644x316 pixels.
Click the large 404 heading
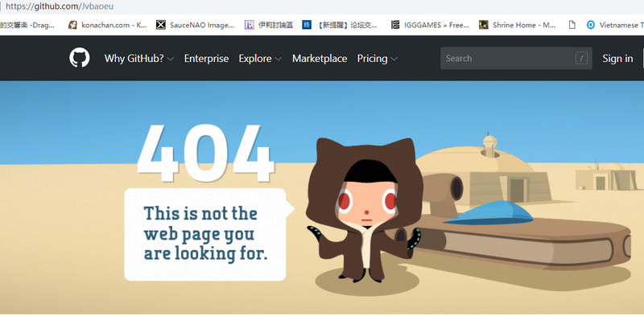205,153
